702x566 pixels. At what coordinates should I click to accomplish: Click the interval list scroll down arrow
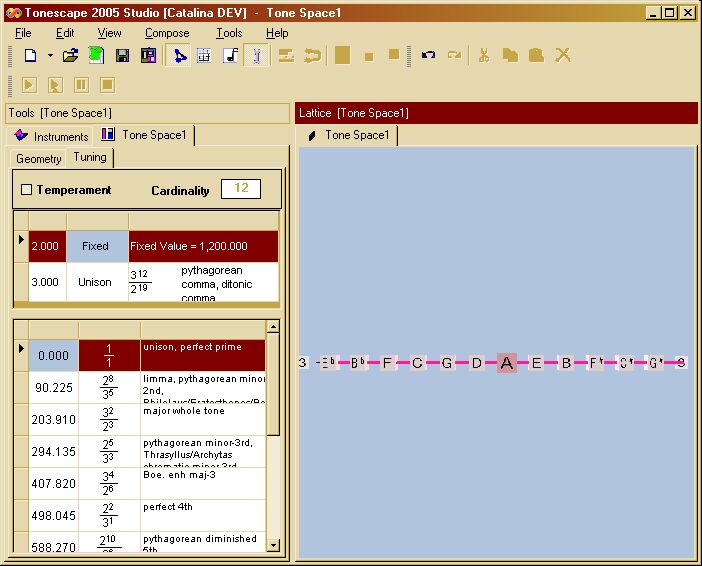(x=273, y=545)
